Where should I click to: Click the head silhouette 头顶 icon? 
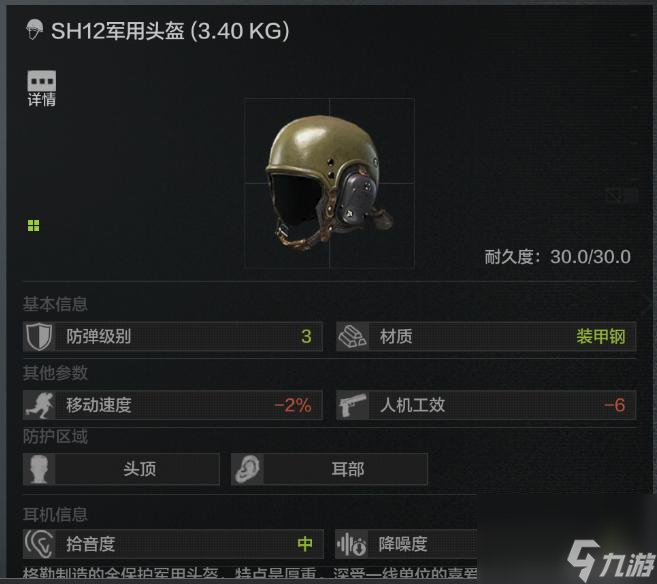pyautogui.click(x=39, y=469)
